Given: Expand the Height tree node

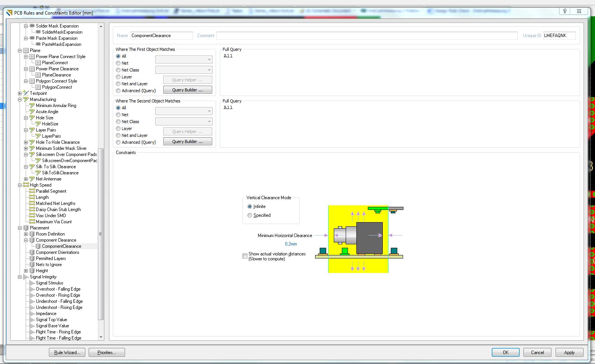Looking at the screenshot, I should (x=26, y=271).
